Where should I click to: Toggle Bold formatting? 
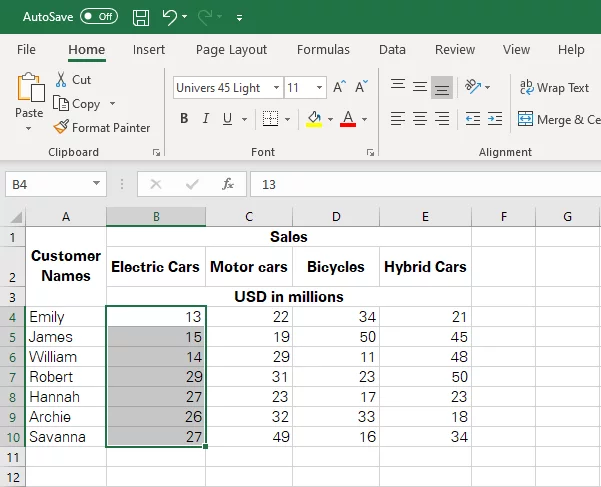[x=184, y=119]
